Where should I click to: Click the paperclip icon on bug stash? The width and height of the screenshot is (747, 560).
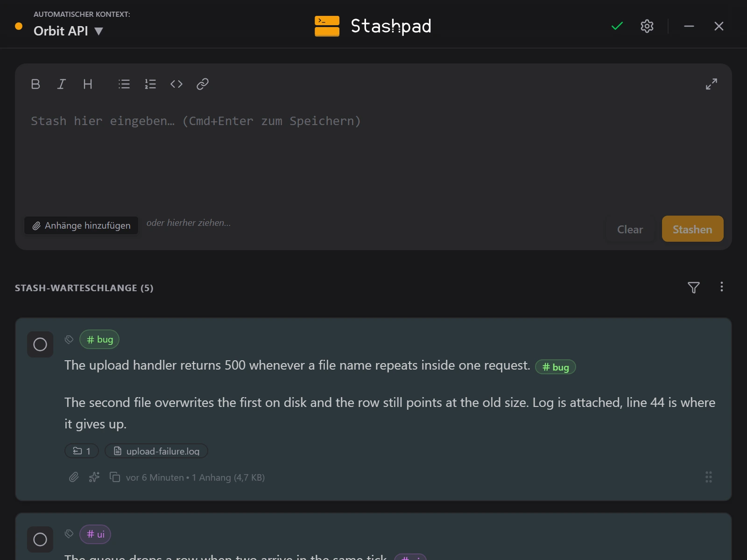(x=74, y=477)
